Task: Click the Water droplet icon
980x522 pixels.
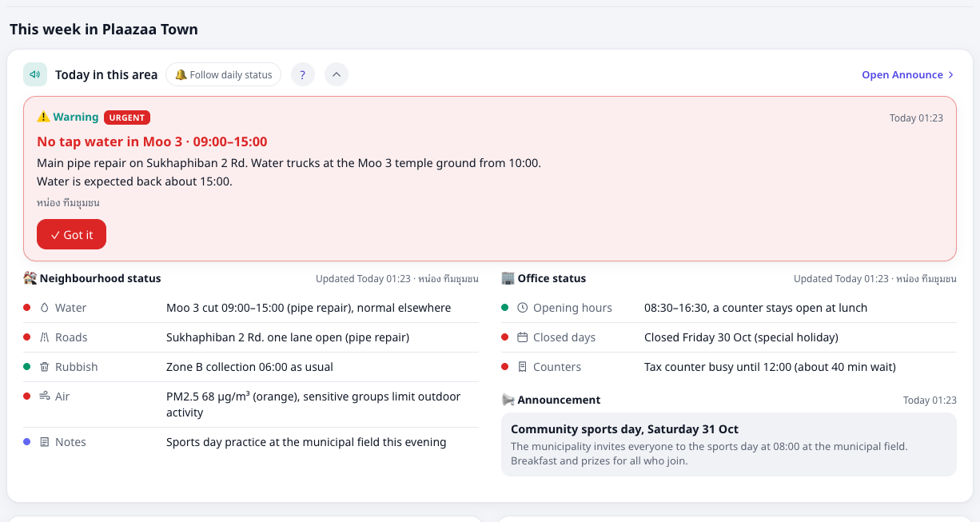Action: pyautogui.click(x=44, y=308)
